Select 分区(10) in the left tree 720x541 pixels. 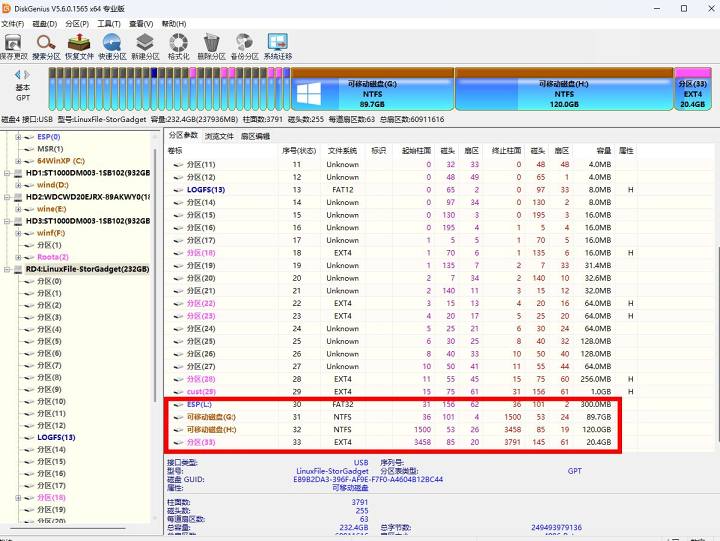(x=51, y=401)
